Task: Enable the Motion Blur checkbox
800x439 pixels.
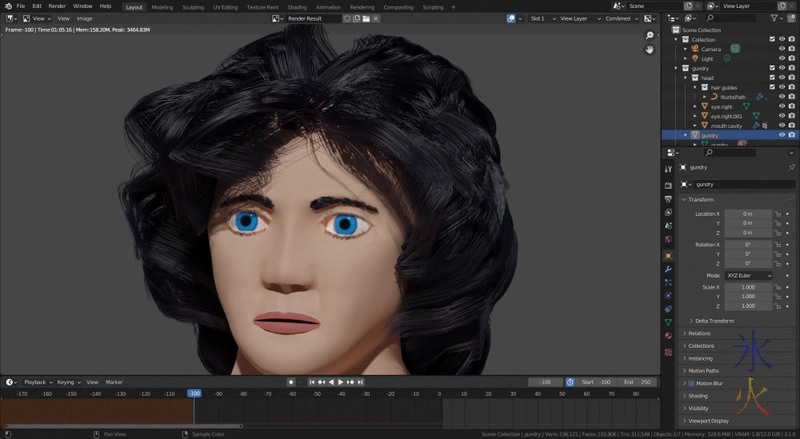Action: coord(690,383)
